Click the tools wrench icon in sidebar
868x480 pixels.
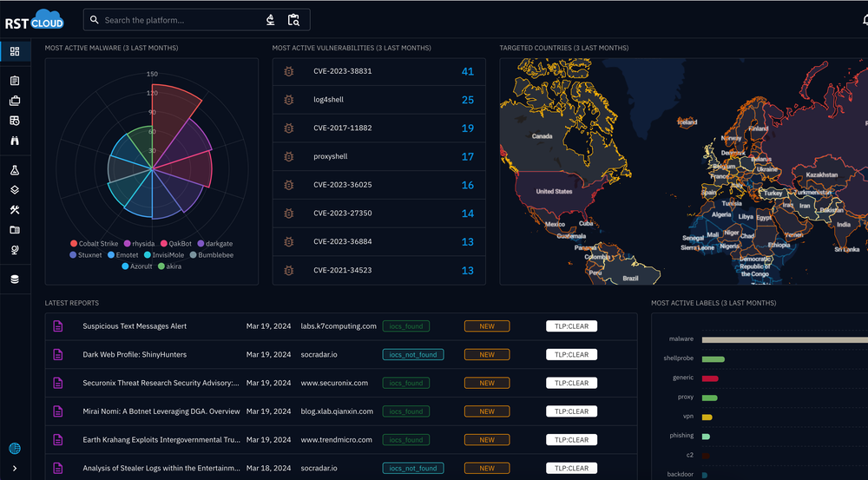15,210
